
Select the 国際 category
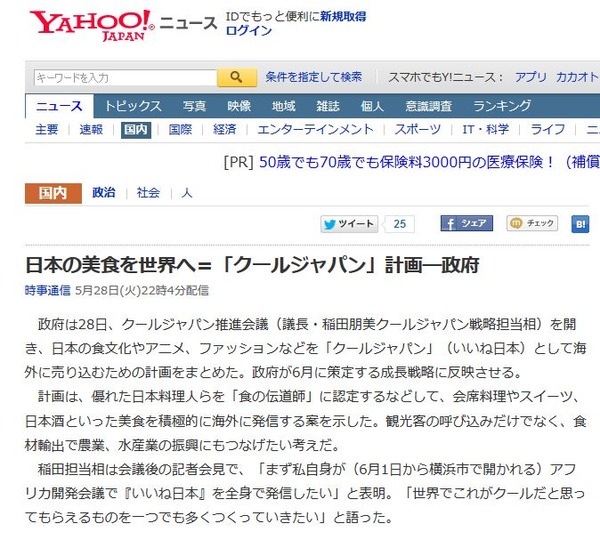pos(180,129)
